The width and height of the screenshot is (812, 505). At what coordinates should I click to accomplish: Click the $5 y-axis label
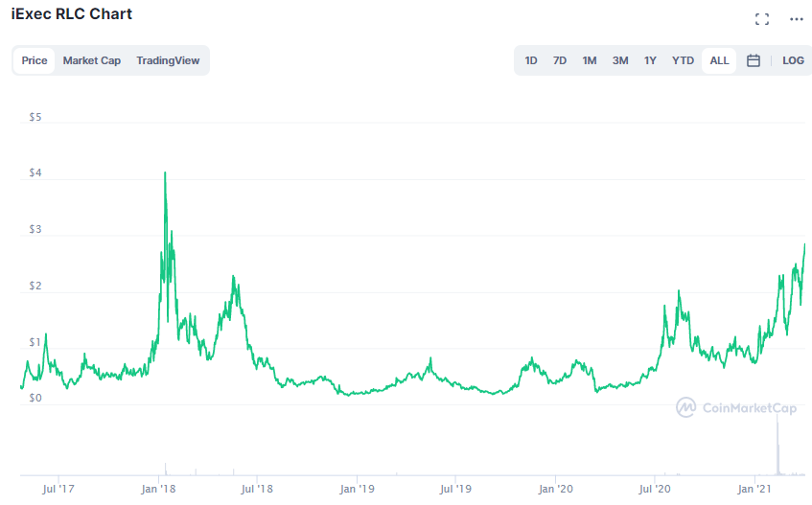(35, 117)
